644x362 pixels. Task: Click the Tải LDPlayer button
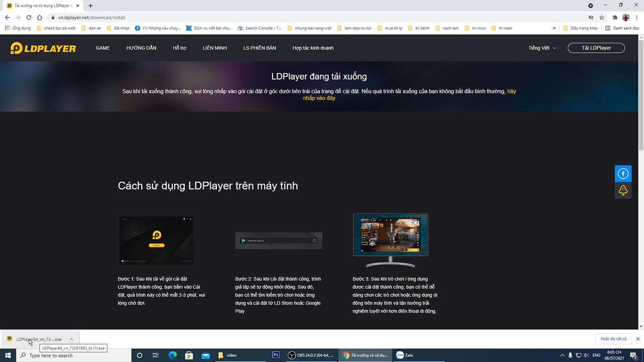click(596, 48)
